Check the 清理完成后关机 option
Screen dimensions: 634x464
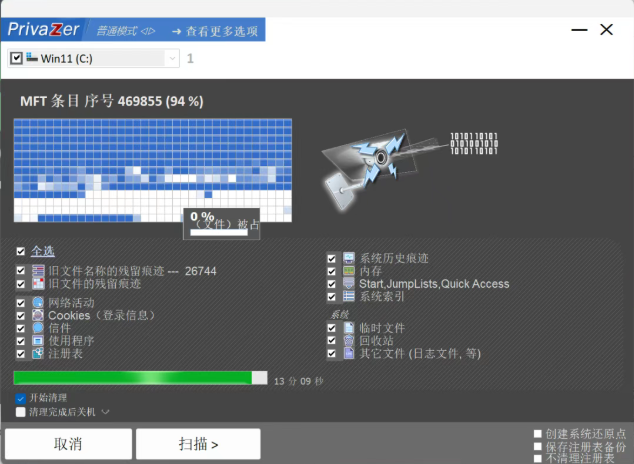pos(21,411)
